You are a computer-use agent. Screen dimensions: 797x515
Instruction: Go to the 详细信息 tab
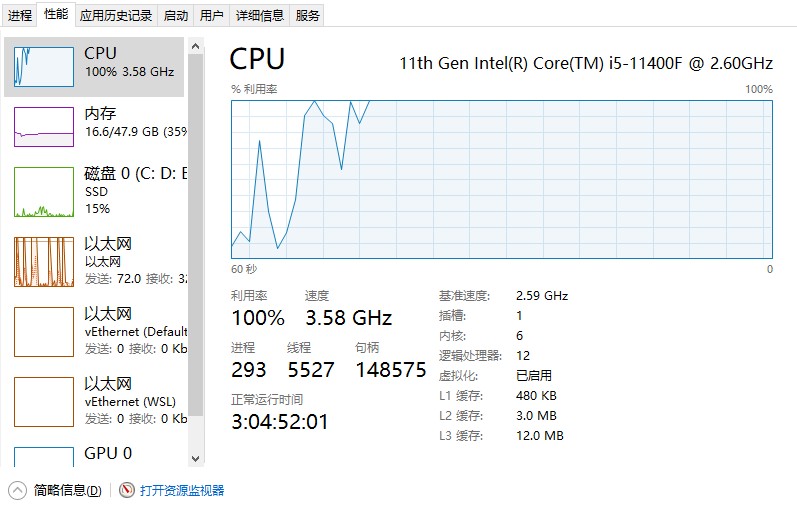pos(259,15)
